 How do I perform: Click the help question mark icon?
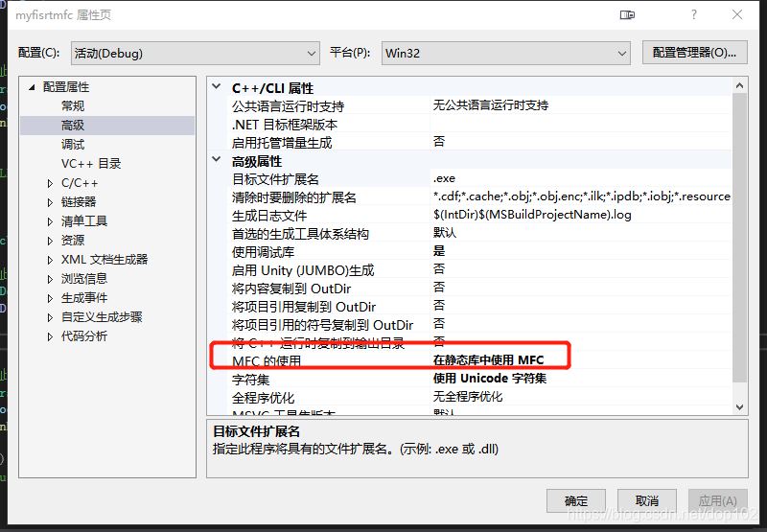(693, 14)
